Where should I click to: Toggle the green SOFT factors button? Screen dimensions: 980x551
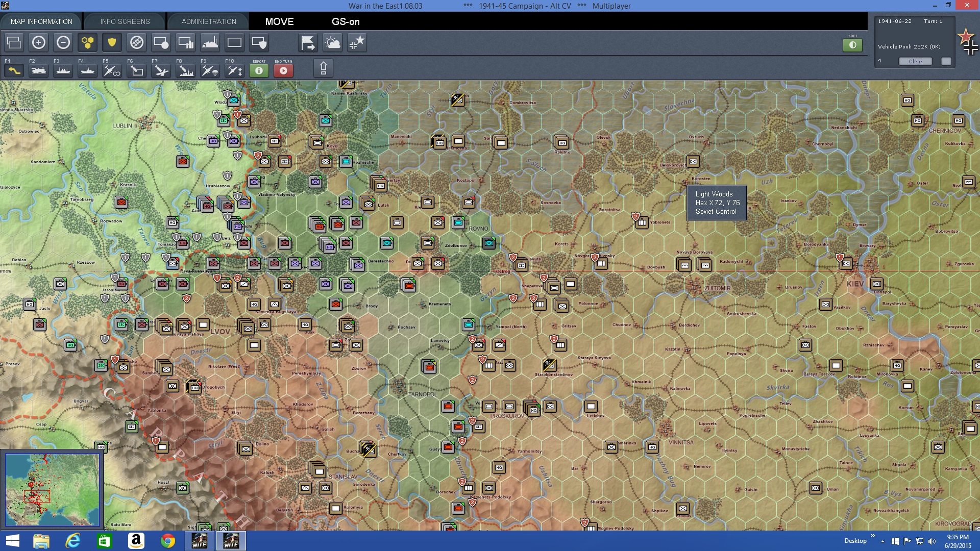coord(852,45)
